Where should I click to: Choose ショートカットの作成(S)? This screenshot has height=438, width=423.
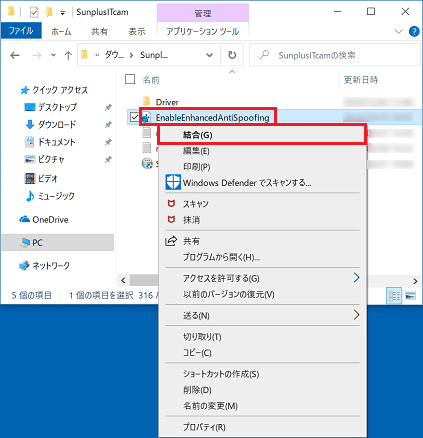[x=262, y=374]
